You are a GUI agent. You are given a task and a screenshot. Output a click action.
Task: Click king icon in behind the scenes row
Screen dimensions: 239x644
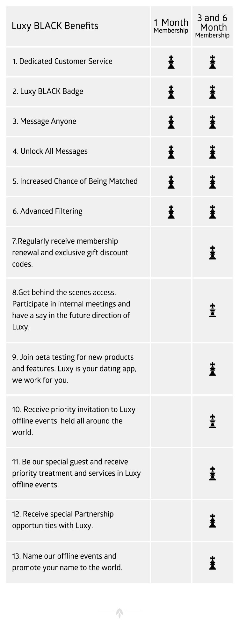click(213, 311)
